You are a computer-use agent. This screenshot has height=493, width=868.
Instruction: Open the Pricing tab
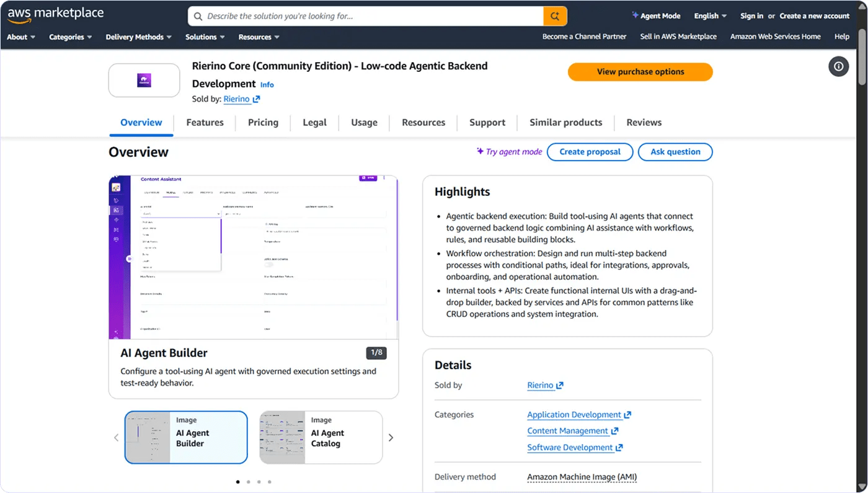(x=263, y=123)
